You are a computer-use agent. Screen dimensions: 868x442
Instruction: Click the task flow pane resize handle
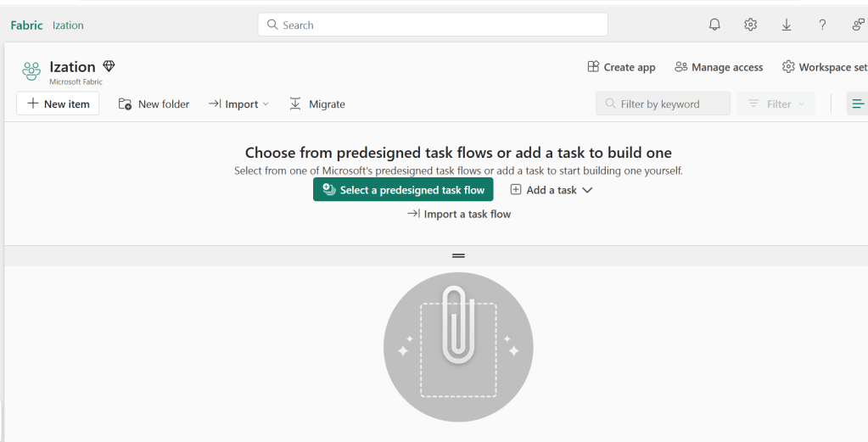458,255
